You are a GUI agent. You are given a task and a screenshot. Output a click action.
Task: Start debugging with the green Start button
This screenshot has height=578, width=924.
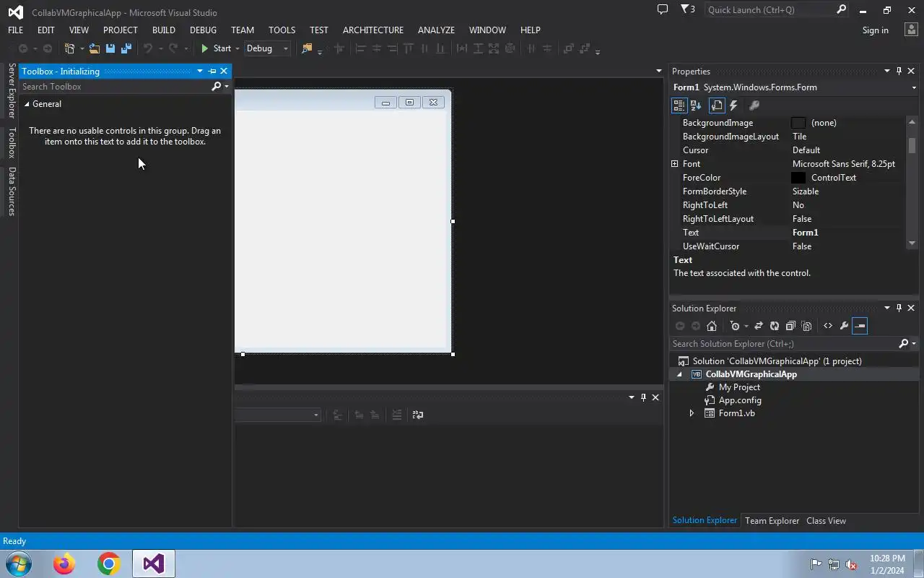tap(216, 48)
